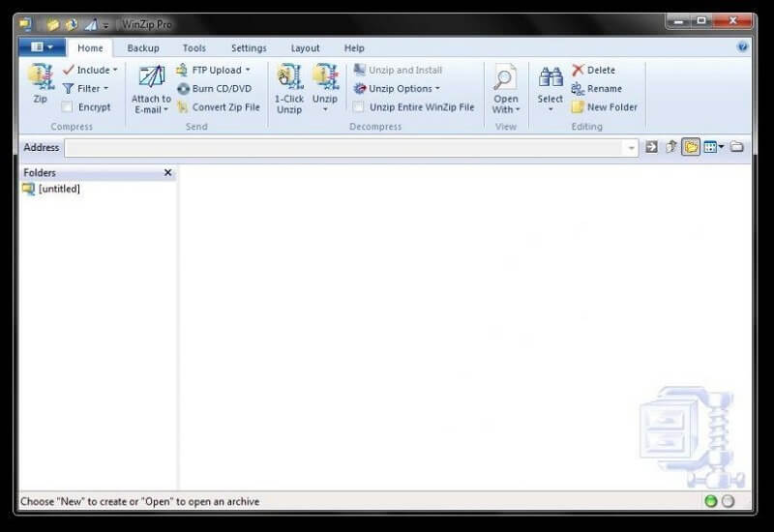Open the Tools tab
774x532 pixels.
(194, 47)
